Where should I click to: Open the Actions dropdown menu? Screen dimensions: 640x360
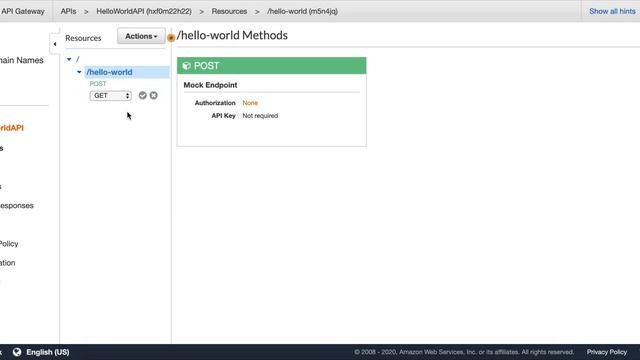tap(141, 36)
